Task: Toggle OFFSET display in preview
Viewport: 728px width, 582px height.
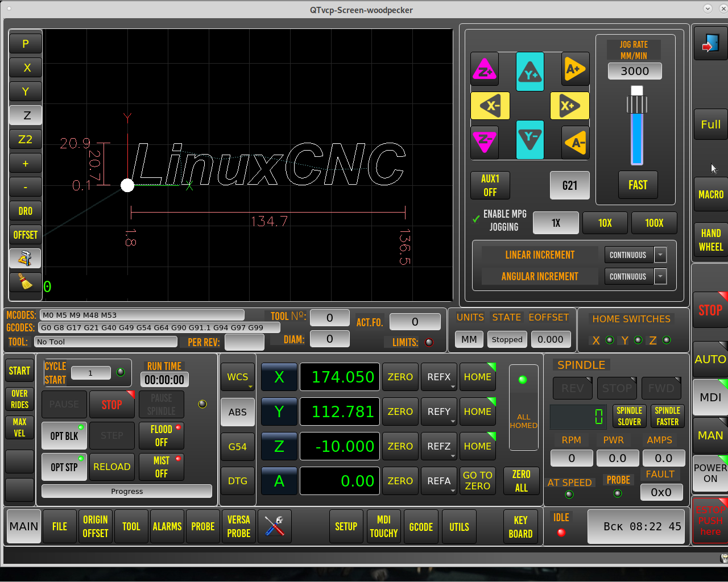Action: click(26, 235)
